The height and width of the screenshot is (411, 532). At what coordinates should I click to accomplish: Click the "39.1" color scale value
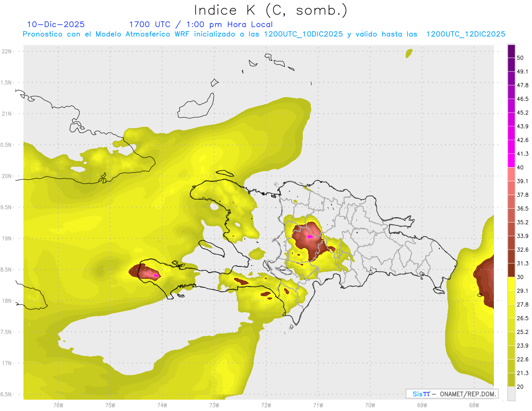523,181
